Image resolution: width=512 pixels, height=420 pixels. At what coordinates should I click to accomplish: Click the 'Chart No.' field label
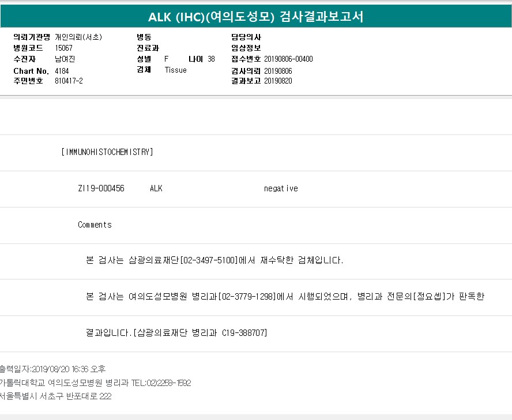[31, 71]
